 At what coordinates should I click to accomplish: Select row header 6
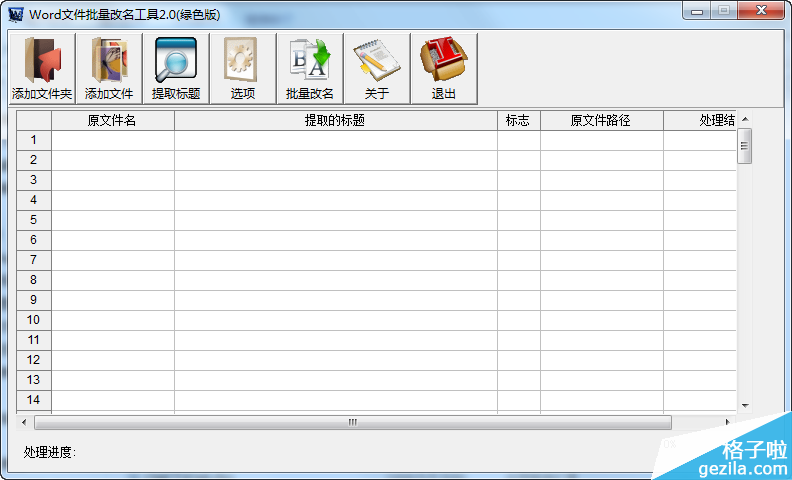[34, 240]
